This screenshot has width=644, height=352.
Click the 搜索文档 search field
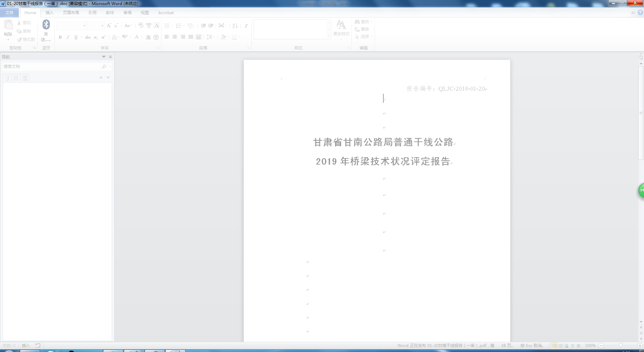point(52,67)
